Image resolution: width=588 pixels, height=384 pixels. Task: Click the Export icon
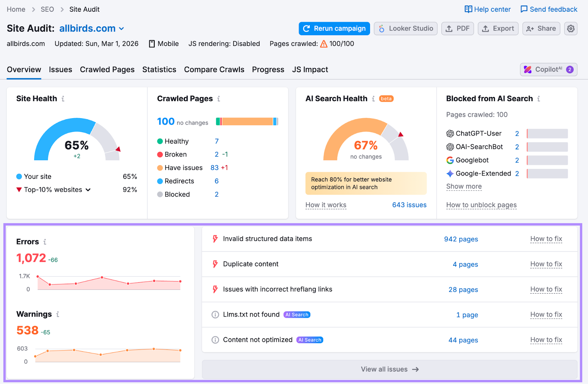coord(486,28)
